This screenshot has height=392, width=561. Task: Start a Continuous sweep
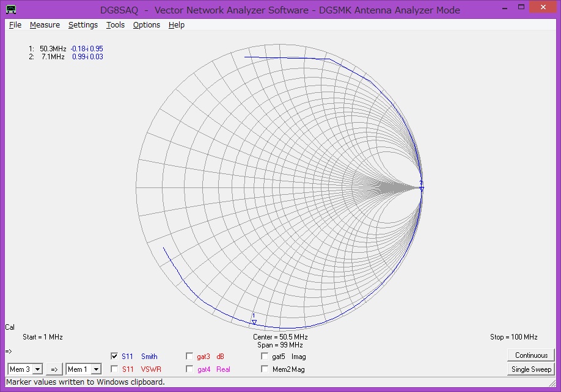tap(531, 355)
